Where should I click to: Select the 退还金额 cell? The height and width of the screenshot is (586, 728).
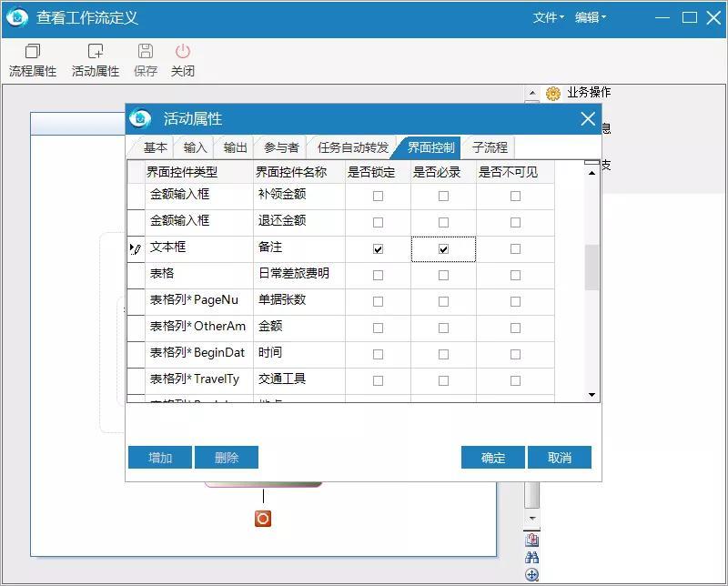[299, 222]
